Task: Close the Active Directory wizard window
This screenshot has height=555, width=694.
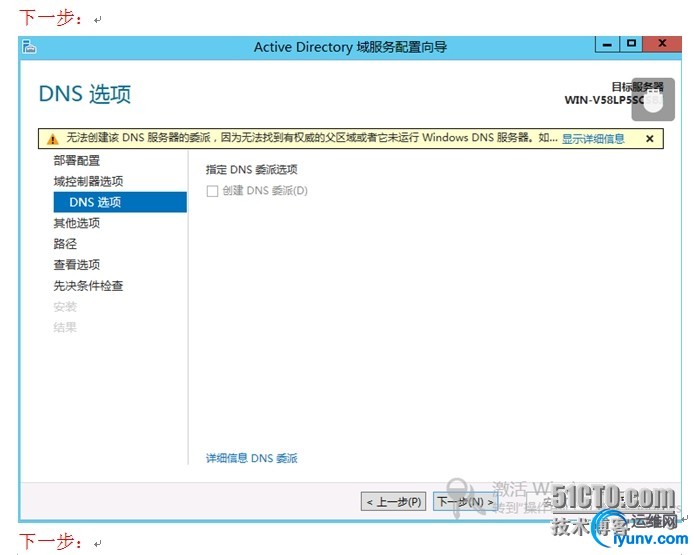Action: tap(662, 44)
